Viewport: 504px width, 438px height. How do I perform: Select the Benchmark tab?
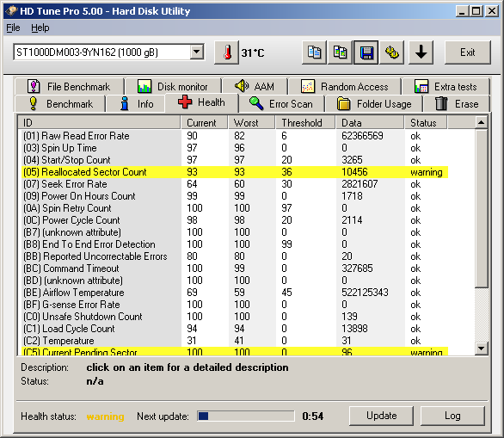pos(60,104)
